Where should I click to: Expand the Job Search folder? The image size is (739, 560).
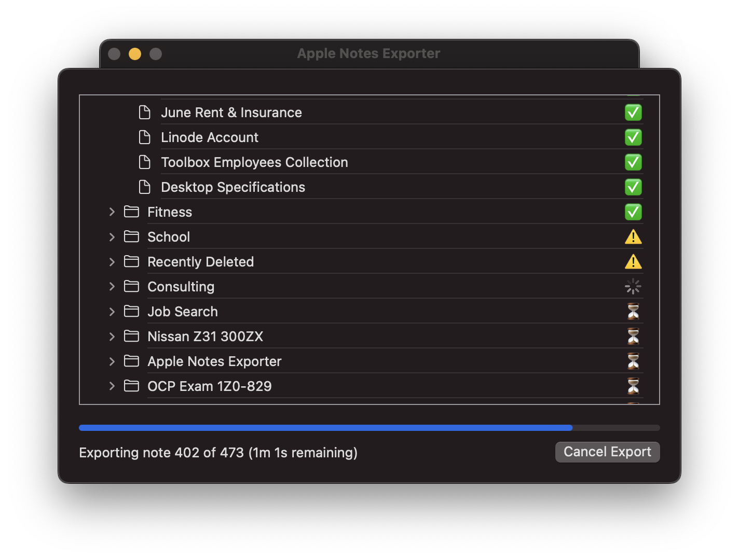click(112, 311)
